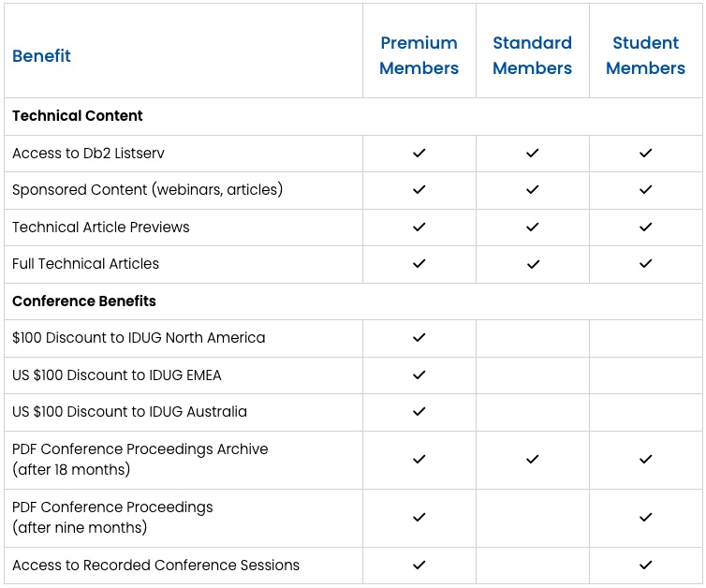Click Premium checkmark for Access to Db2 Listserv
Screen dimensions: 706x588
click(x=419, y=153)
